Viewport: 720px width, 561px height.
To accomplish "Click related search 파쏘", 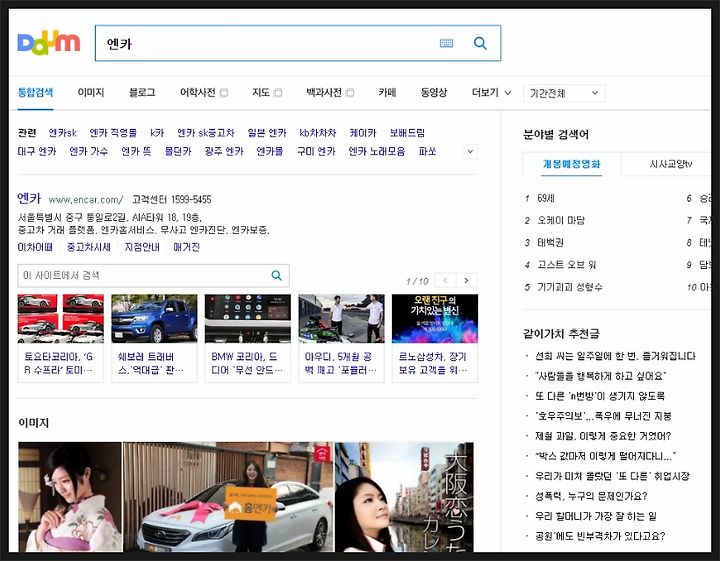I will tap(427, 151).
